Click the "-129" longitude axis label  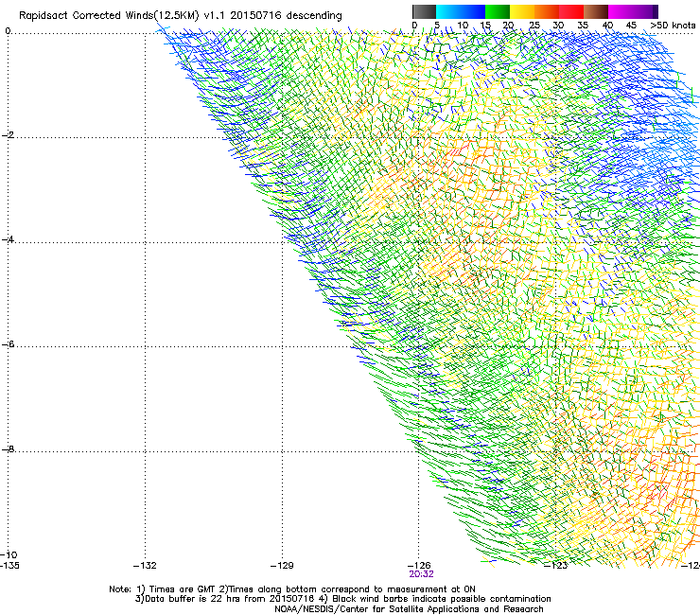coord(282,566)
